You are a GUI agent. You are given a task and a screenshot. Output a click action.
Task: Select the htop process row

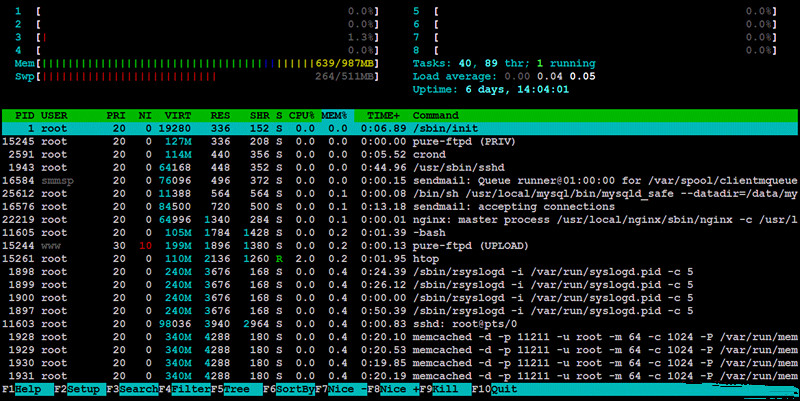(399, 259)
